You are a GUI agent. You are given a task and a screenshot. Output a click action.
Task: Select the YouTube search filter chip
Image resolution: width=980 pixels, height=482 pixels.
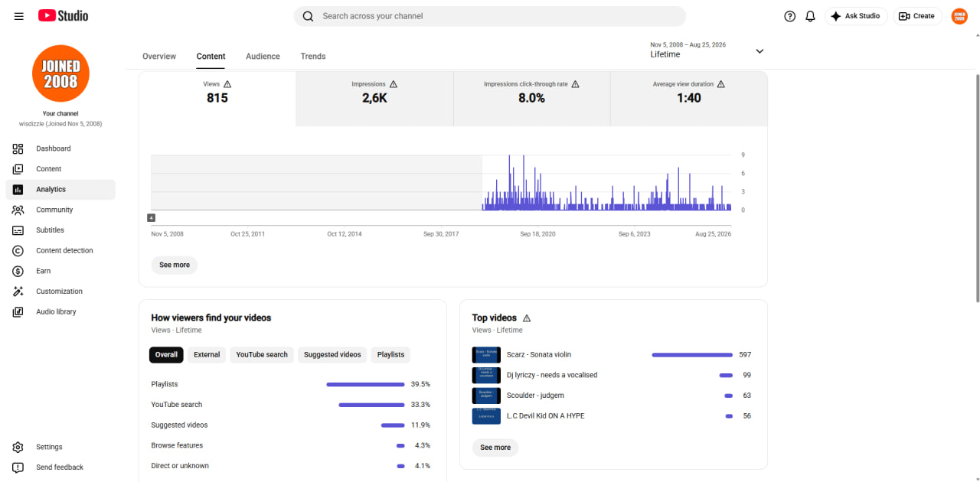point(262,355)
